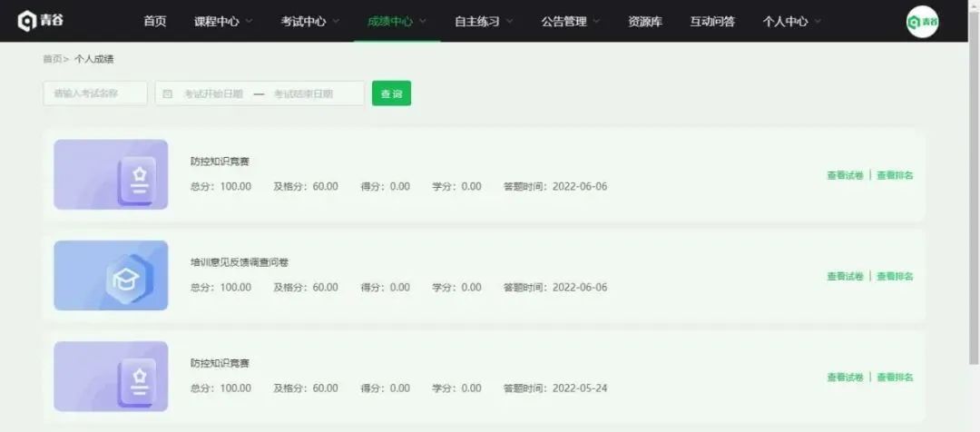Click 查看排名 for 培训意见反馈调查问卷
Viewport: 980px width, 432px height.
(x=895, y=276)
